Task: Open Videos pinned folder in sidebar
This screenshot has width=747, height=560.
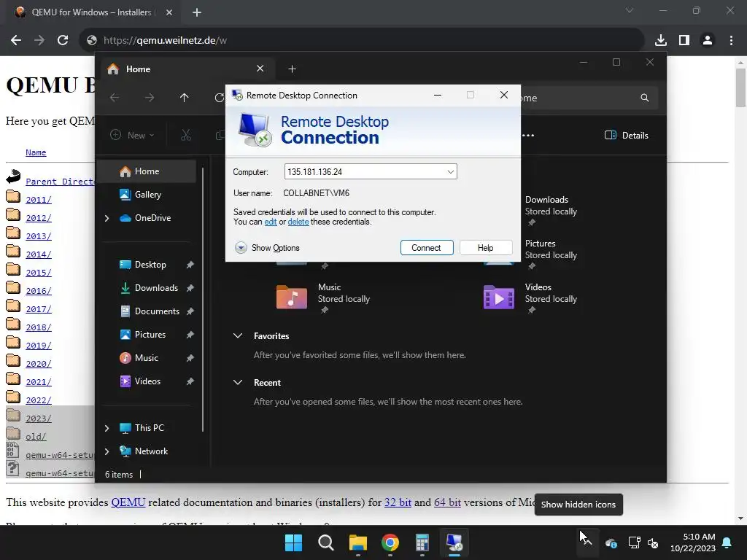Action: coord(147,381)
